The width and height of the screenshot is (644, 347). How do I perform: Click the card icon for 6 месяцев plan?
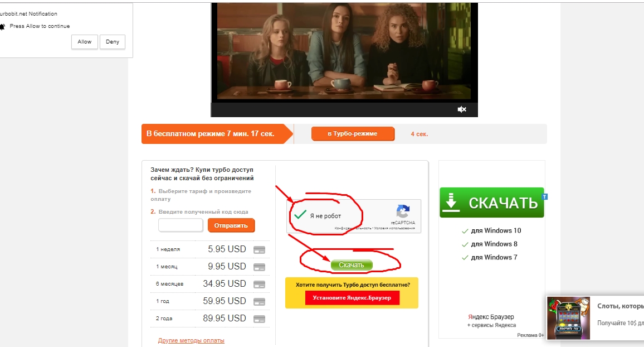pyautogui.click(x=259, y=284)
